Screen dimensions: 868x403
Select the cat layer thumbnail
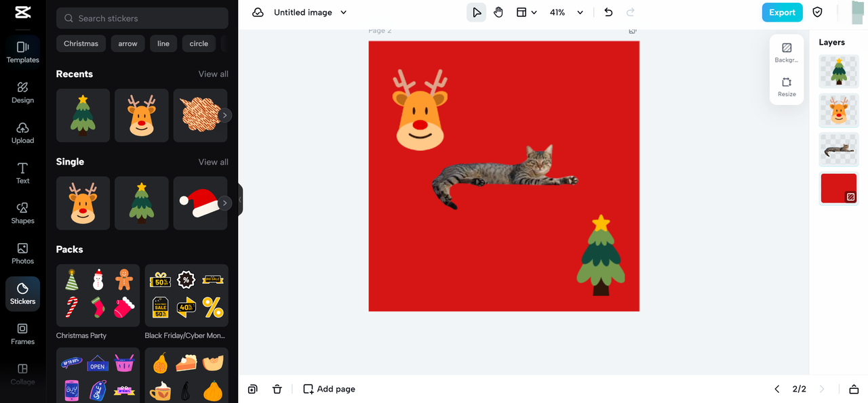point(839,150)
